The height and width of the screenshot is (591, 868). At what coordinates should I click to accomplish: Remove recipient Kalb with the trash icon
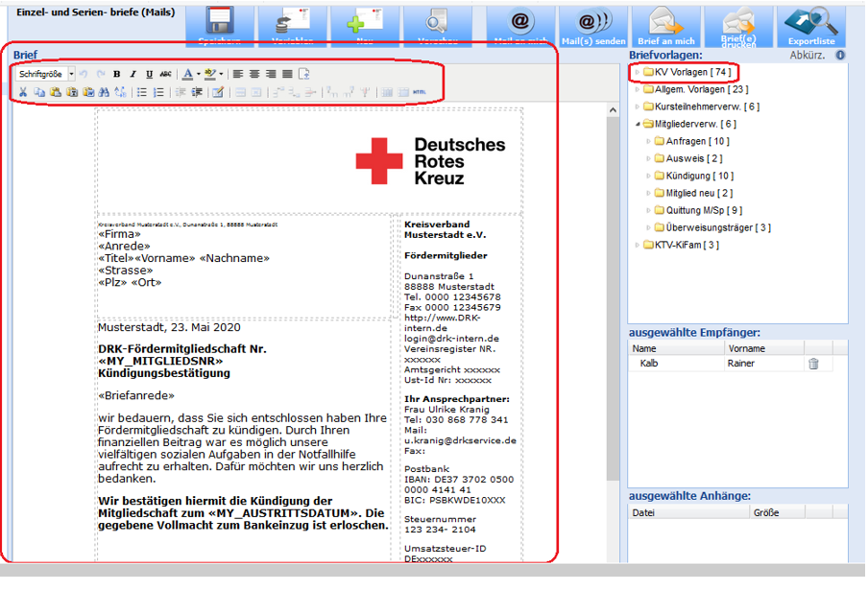click(x=813, y=364)
